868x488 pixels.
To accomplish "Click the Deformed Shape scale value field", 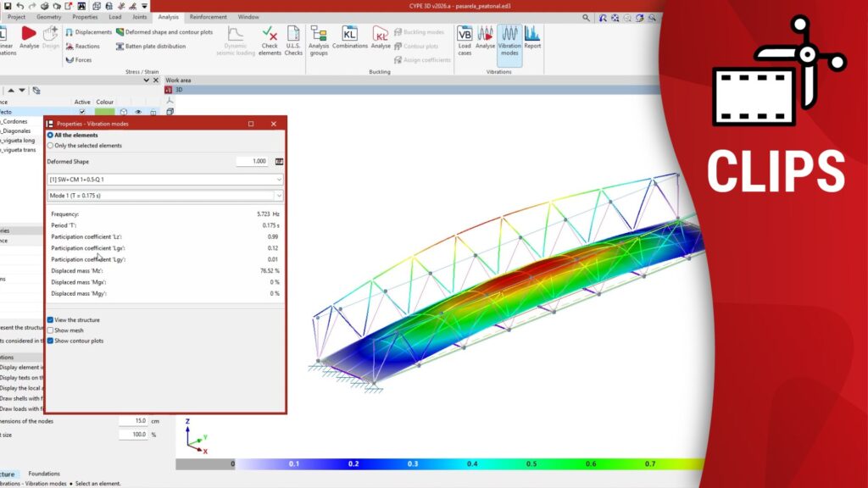I will tap(252, 161).
